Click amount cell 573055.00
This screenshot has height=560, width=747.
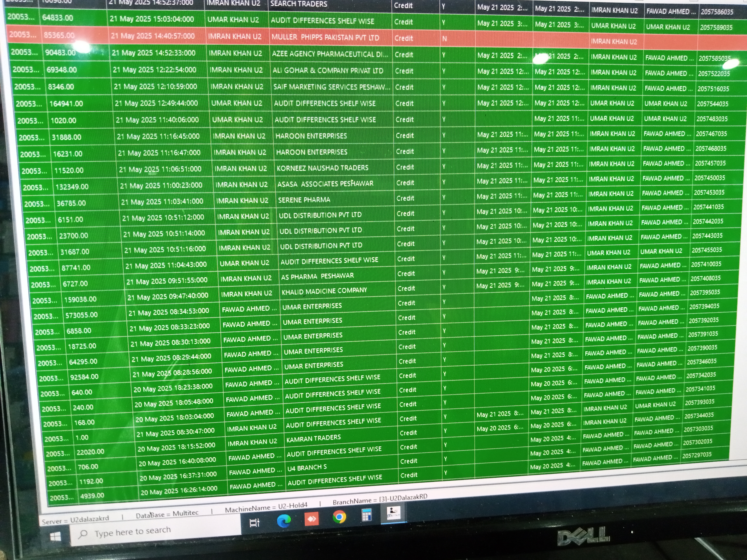[x=81, y=315]
